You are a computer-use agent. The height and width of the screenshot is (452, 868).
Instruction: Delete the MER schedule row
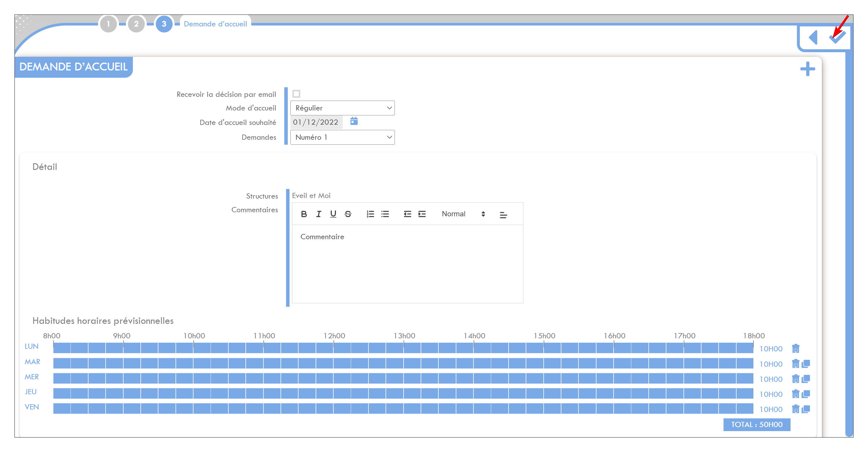click(795, 379)
